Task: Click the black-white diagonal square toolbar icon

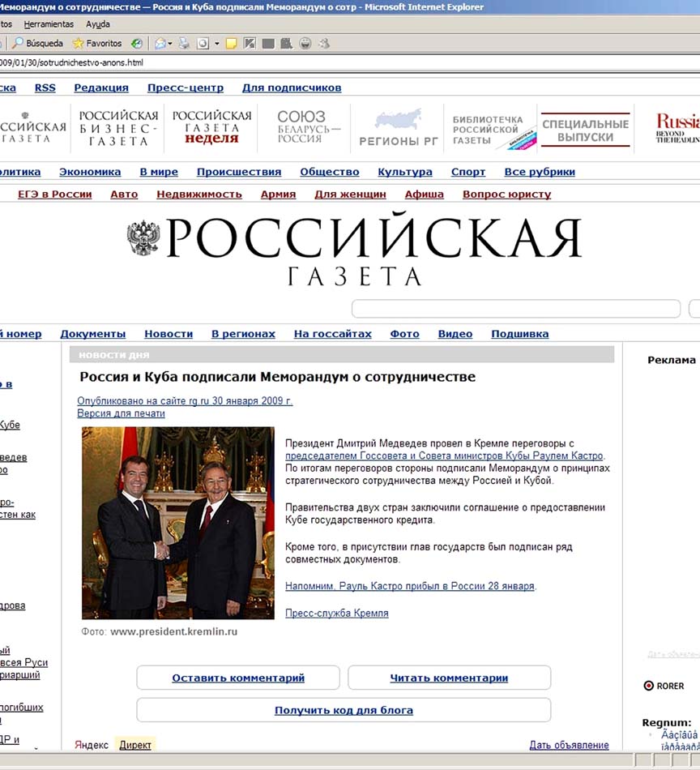Action: coord(250,43)
